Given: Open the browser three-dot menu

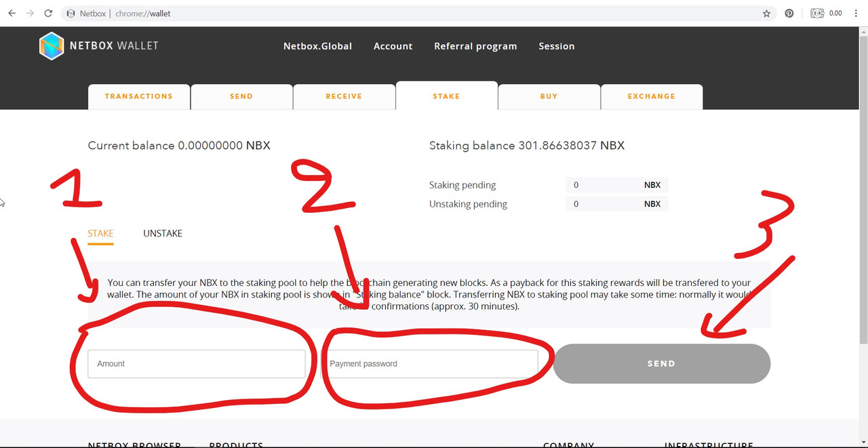Looking at the screenshot, I should click(856, 13).
